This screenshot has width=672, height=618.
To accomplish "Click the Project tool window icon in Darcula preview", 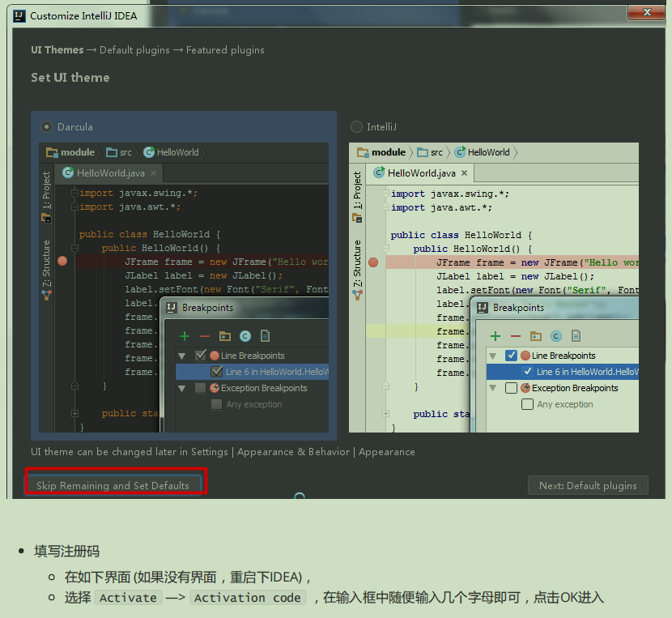I will (x=46, y=219).
